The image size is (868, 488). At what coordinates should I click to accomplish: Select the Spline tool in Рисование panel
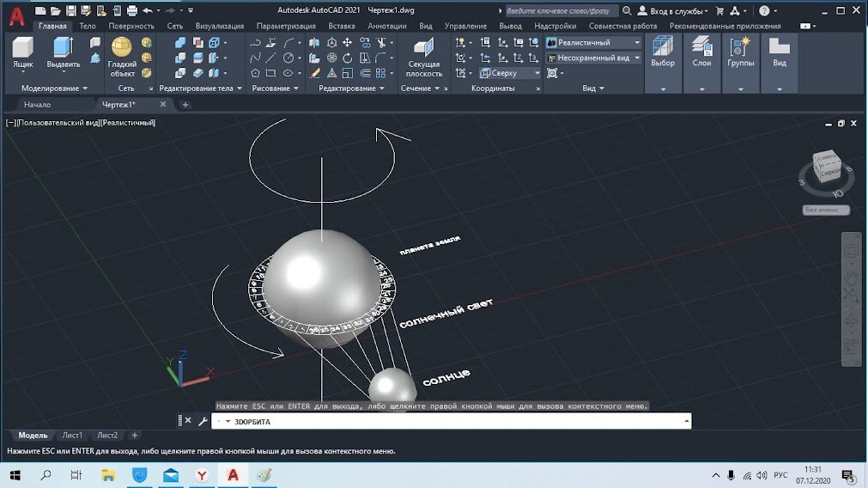tap(255, 58)
